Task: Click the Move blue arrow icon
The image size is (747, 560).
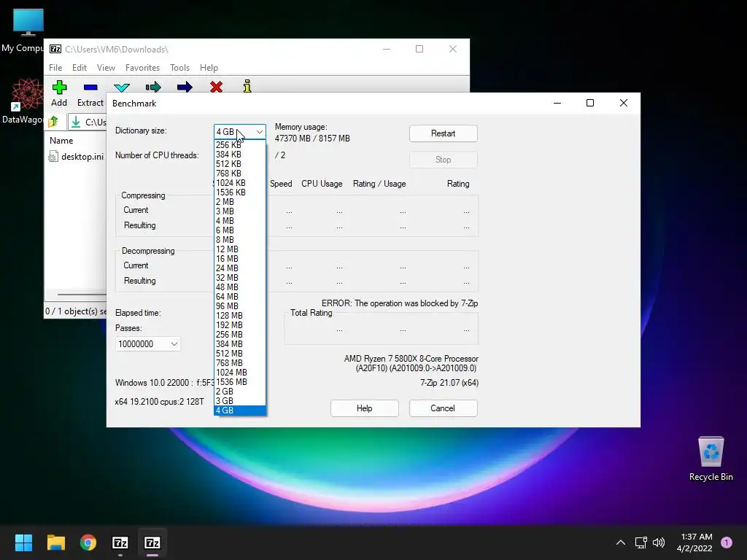Action: coord(185,87)
